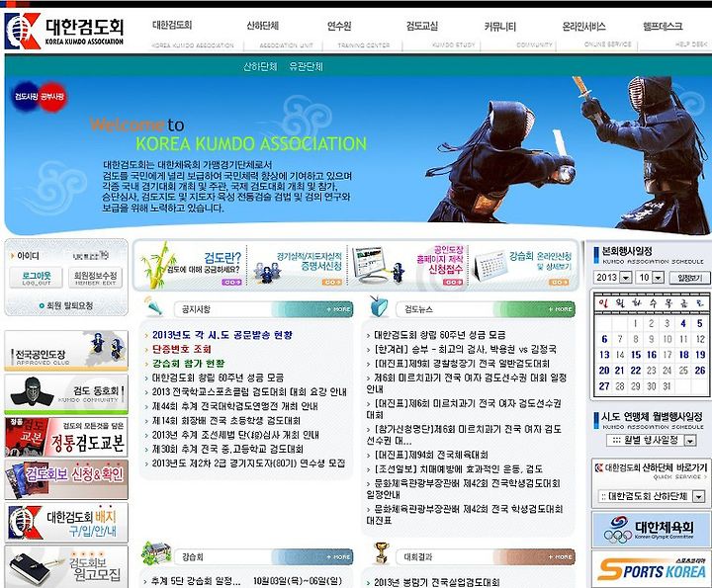The image size is (712, 588).
Task: Click the blue 검도사랑 circle badge
Action: [x=26, y=96]
